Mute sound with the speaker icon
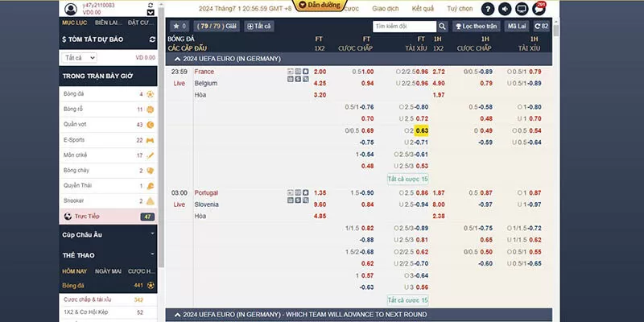The width and height of the screenshot is (644, 322). (x=505, y=9)
